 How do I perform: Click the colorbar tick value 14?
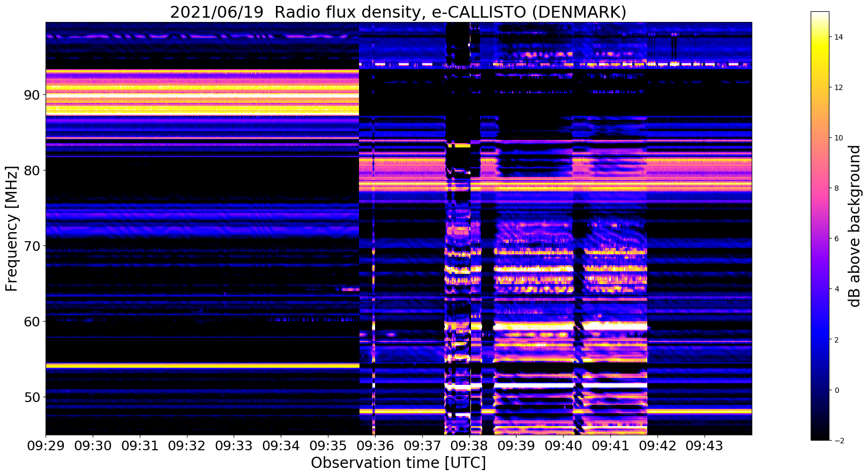pyautogui.click(x=839, y=37)
